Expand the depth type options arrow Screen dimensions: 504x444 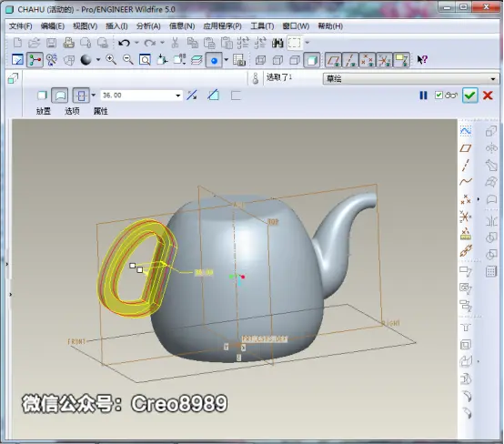[93, 96]
